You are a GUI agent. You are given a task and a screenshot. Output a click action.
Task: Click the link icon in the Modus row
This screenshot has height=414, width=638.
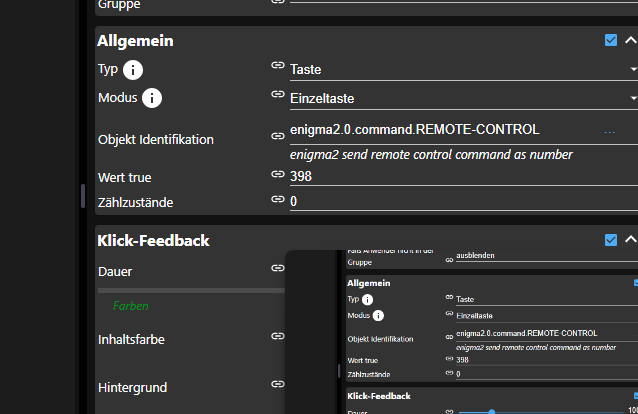point(277,94)
